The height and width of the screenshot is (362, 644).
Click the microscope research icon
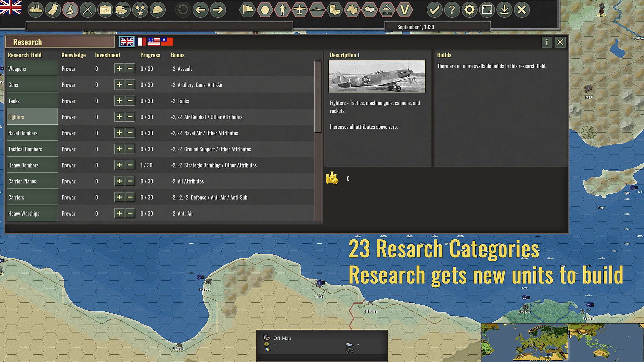70,10
